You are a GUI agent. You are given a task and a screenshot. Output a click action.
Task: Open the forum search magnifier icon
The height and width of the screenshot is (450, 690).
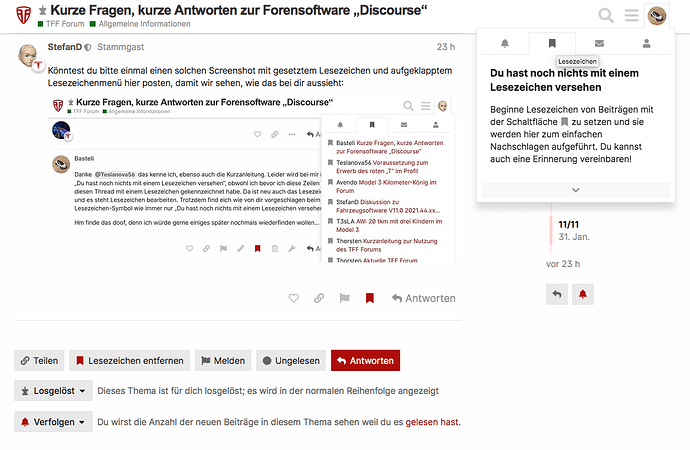point(606,15)
